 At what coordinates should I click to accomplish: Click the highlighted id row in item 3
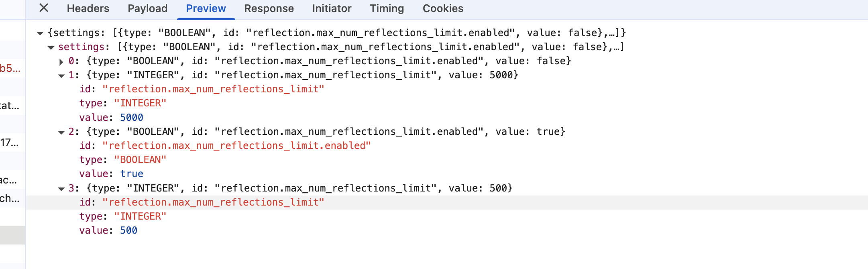213,202
